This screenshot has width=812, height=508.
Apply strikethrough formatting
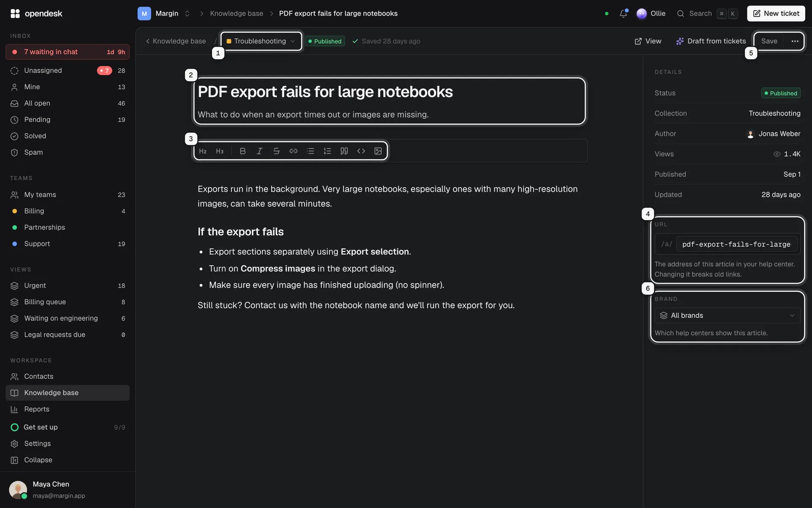tap(276, 151)
